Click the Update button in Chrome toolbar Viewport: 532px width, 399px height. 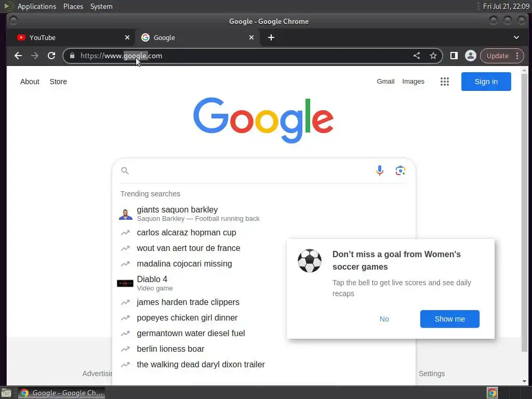(497, 56)
